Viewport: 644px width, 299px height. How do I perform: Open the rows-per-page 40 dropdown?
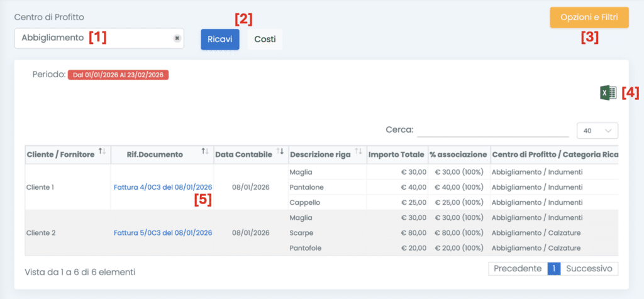pyautogui.click(x=597, y=131)
